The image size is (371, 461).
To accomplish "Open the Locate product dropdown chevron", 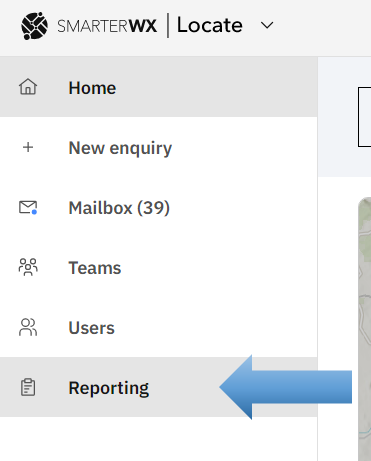I will tap(267, 25).
